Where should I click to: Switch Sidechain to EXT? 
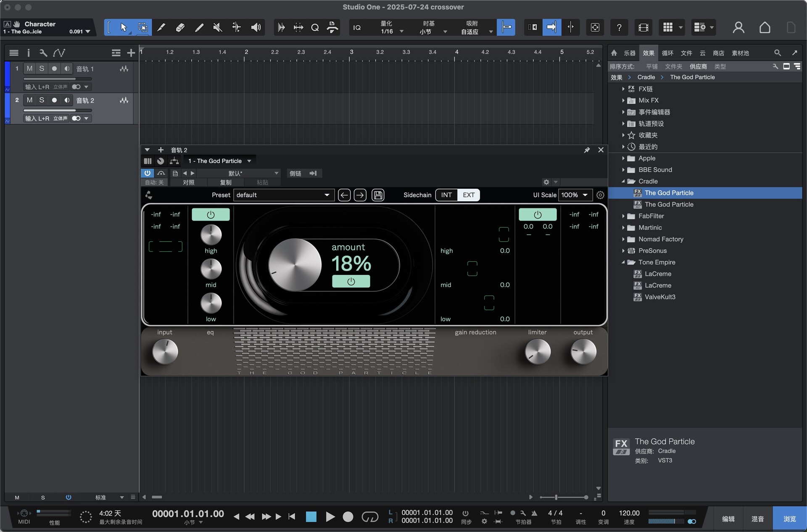[x=469, y=195]
